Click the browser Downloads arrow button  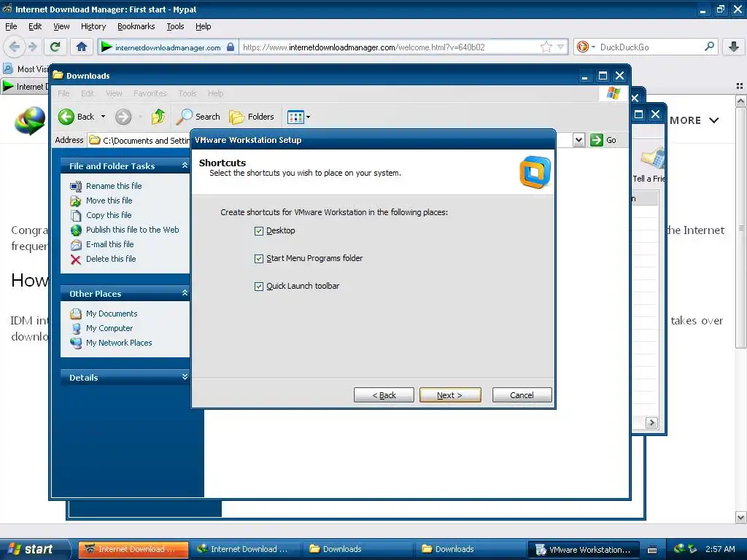(x=734, y=47)
